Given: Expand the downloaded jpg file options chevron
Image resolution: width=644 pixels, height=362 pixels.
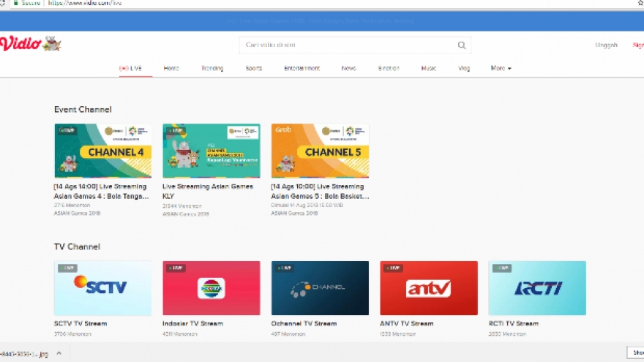Looking at the screenshot, I should click(x=59, y=353).
